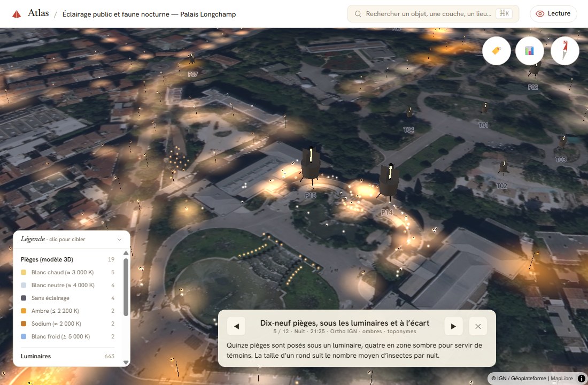Select the P14 trap model on map
This screenshot has height=385, width=588.
[389, 182]
